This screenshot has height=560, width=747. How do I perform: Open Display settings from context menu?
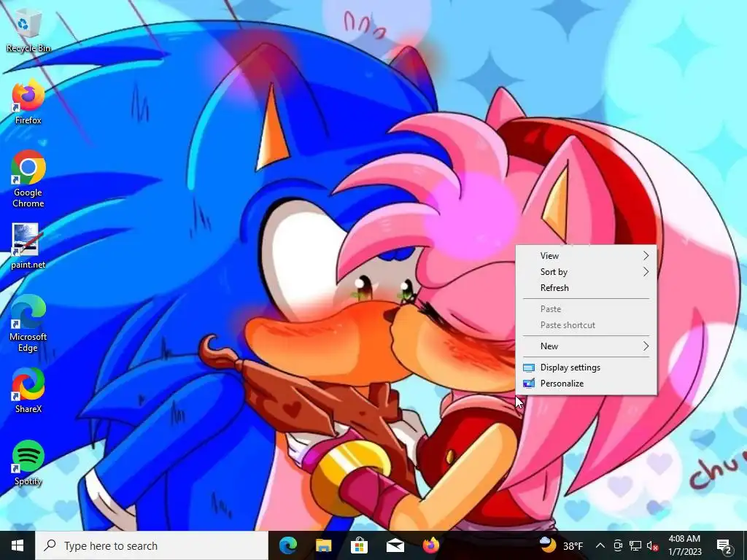pyautogui.click(x=587, y=367)
